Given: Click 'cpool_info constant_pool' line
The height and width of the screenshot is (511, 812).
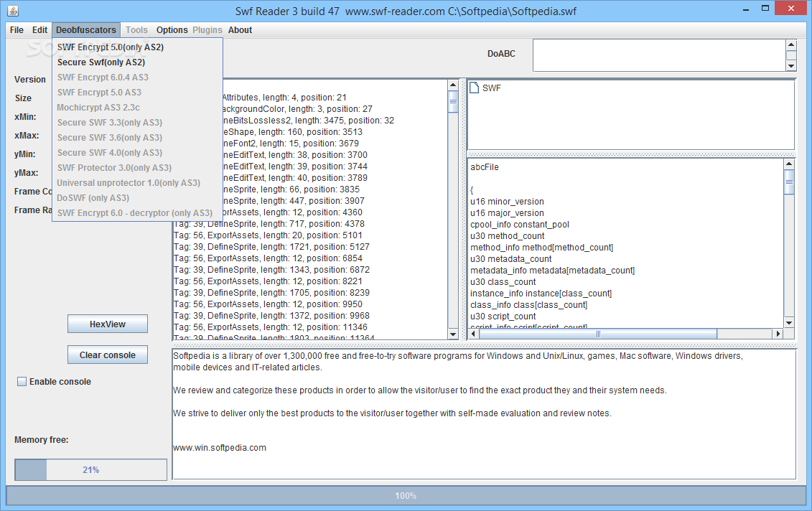Looking at the screenshot, I should pyautogui.click(x=519, y=224).
